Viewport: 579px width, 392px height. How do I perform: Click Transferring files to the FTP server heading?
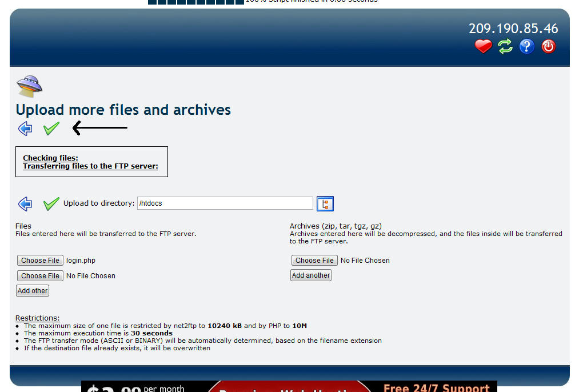coord(90,166)
